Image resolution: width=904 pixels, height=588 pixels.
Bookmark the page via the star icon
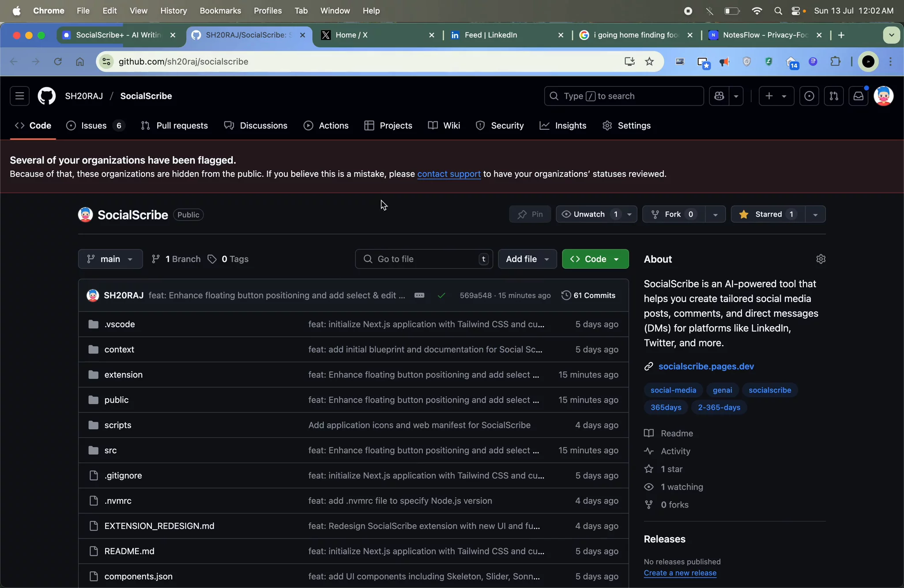[649, 62]
